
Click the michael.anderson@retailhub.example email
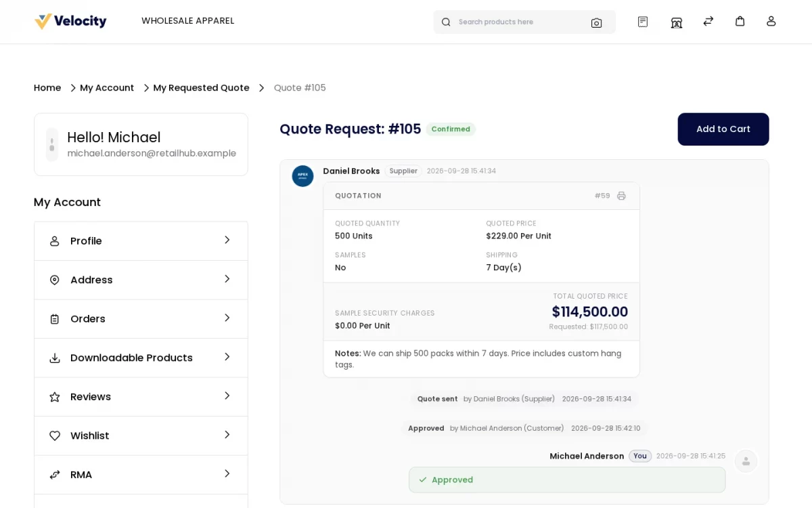point(152,154)
